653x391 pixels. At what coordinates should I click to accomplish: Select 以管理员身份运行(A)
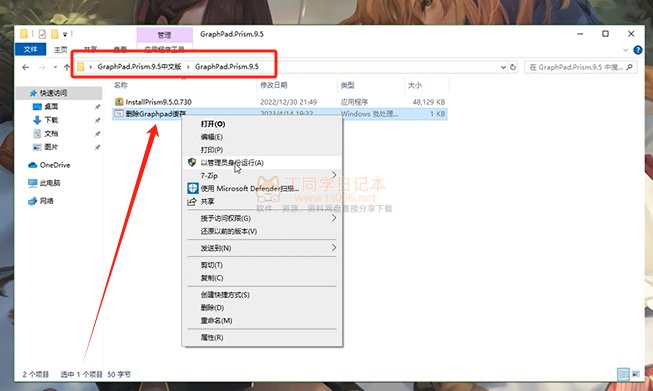[x=262, y=162]
